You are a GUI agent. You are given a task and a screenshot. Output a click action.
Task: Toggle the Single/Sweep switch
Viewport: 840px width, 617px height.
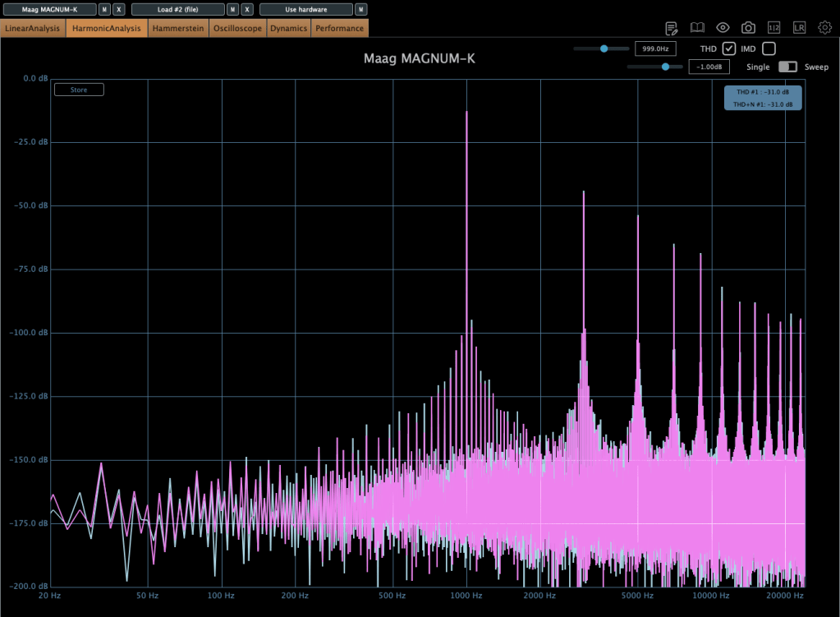click(787, 67)
